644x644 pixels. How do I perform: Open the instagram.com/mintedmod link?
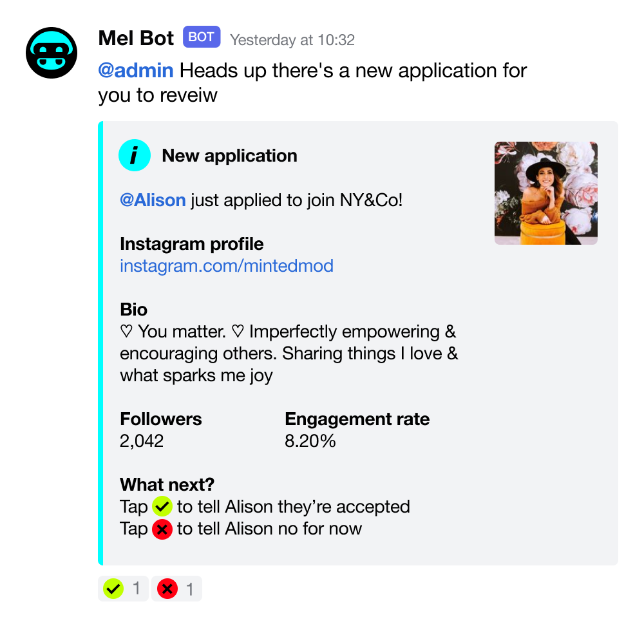tap(226, 266)
